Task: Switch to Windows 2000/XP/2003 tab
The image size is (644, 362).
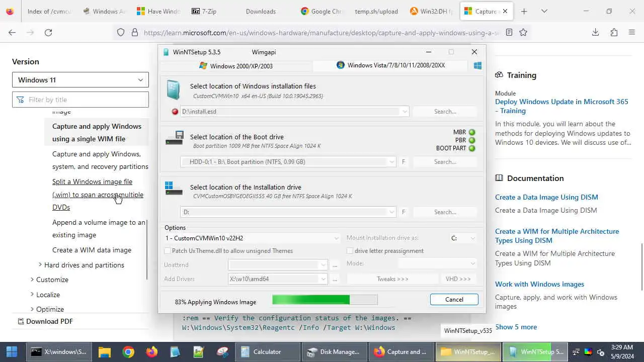Action: pyautogui.click(x=235, y=66)
